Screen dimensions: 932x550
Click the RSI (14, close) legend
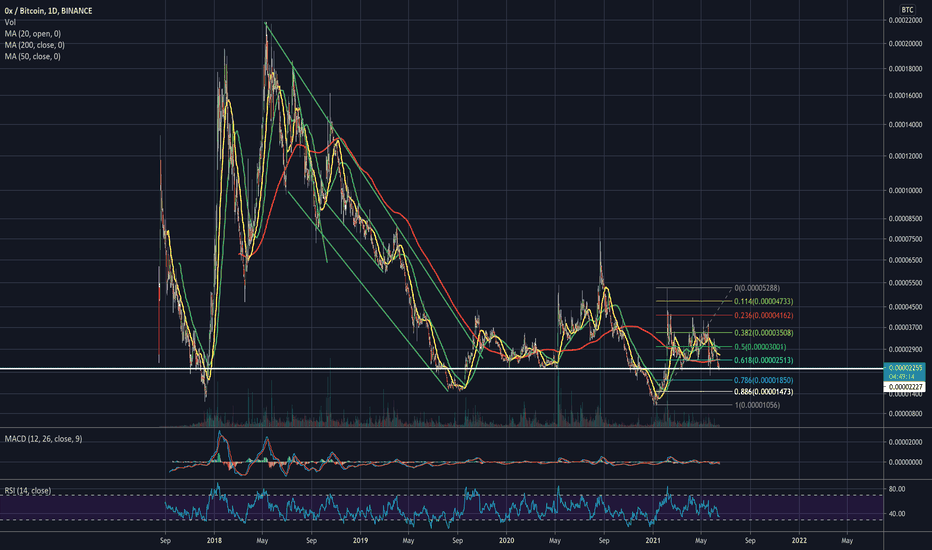coord(28,491)
